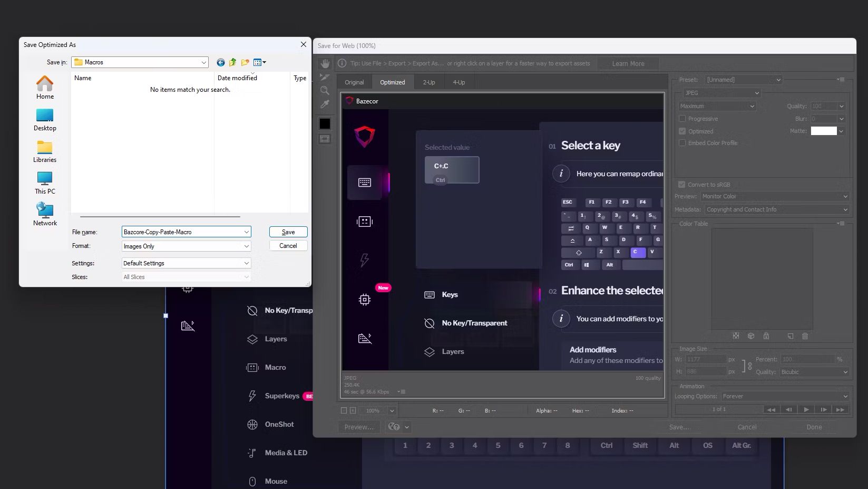Select the Slice Select tool
This screenshot has height=489, width=868.
pos(325,76)
